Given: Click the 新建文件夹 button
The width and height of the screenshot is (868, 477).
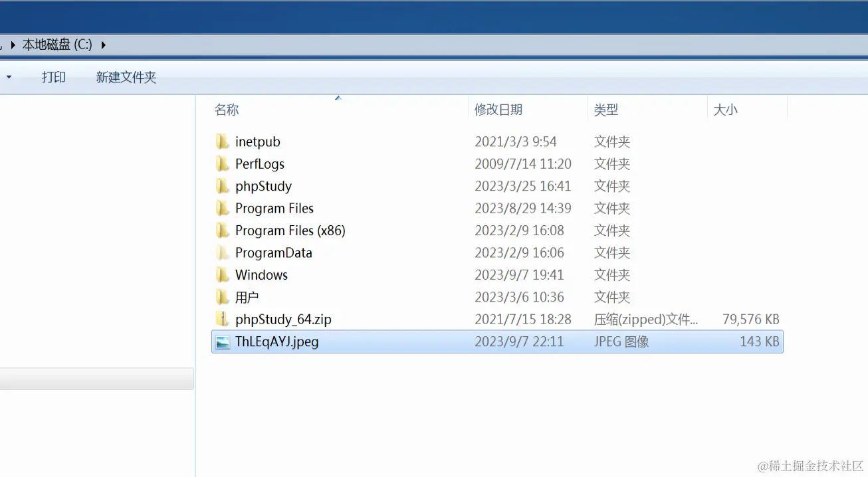Looking at the screenshot, I should tap(126, 77).
